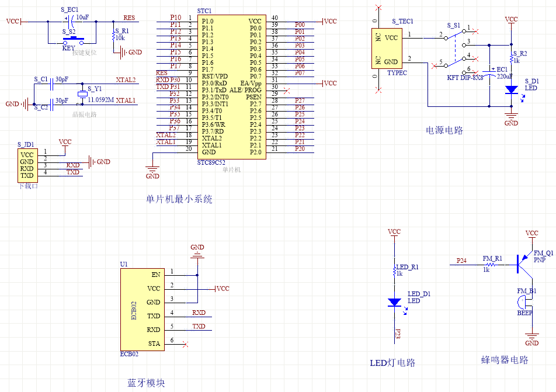Click the RST/VPD pin label on the STC1

click(x=215, y=77)
